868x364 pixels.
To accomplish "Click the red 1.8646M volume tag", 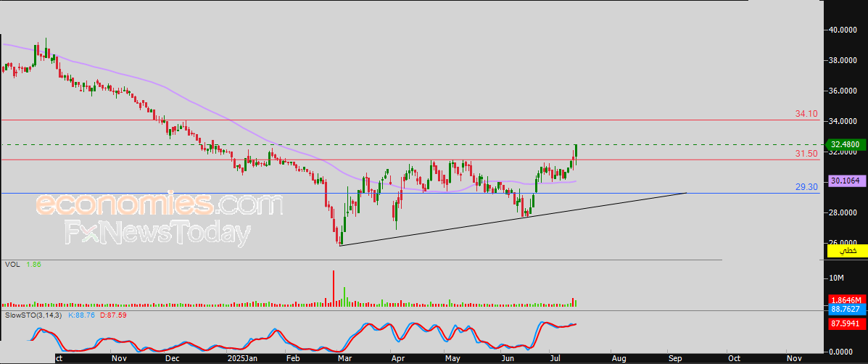I will tap(846, 299).
